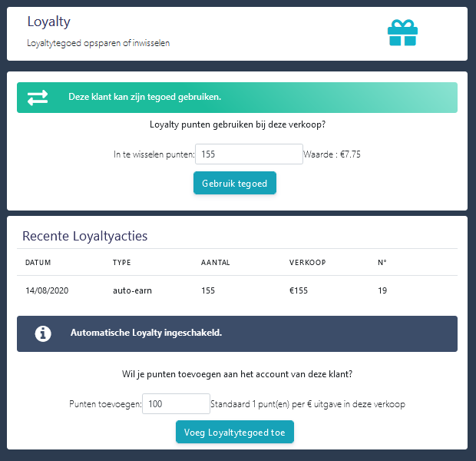Screen dimensions: 476x461
Task: Select the 14/08/2020 date cell
Action: [47, 290]
